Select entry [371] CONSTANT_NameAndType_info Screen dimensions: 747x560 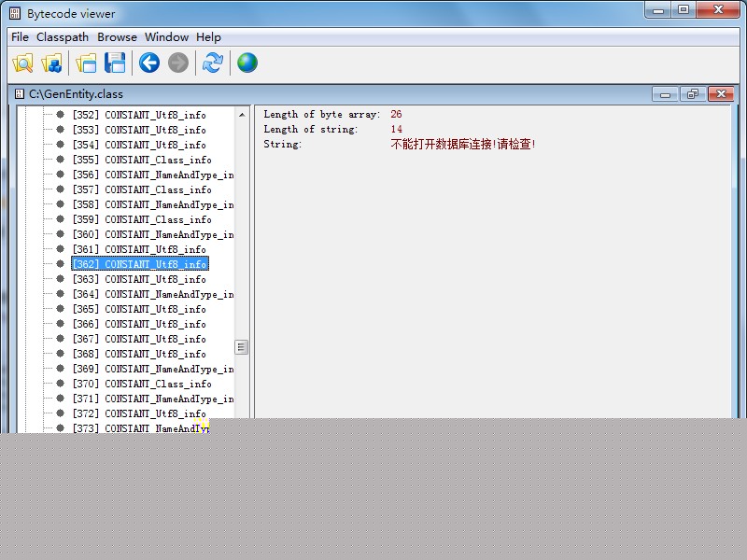point(153,399)
